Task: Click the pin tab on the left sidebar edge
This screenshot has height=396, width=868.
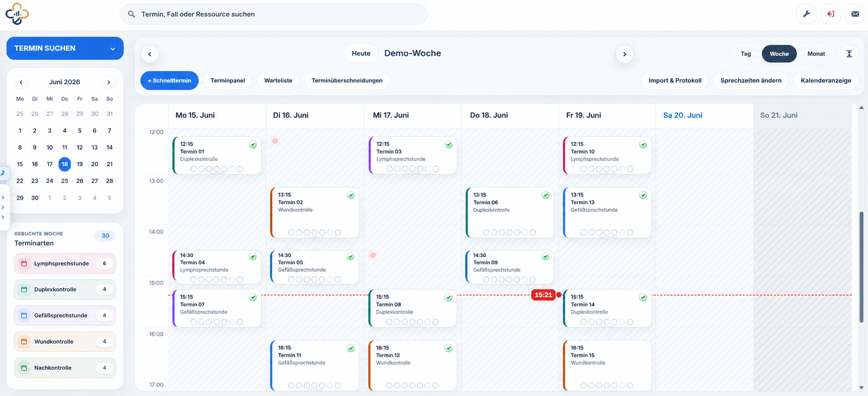Action: pos(3,173)
